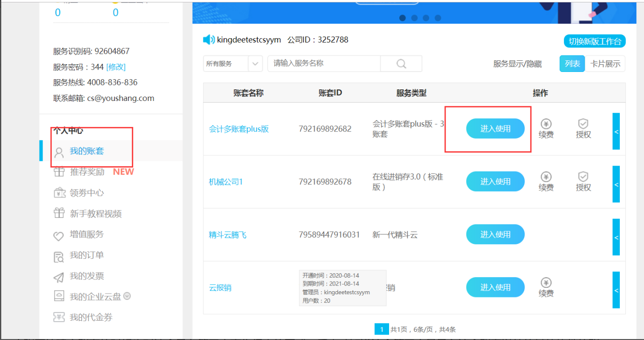
Task: Select first carousel dot in banner
Action: tap(403, 18)
